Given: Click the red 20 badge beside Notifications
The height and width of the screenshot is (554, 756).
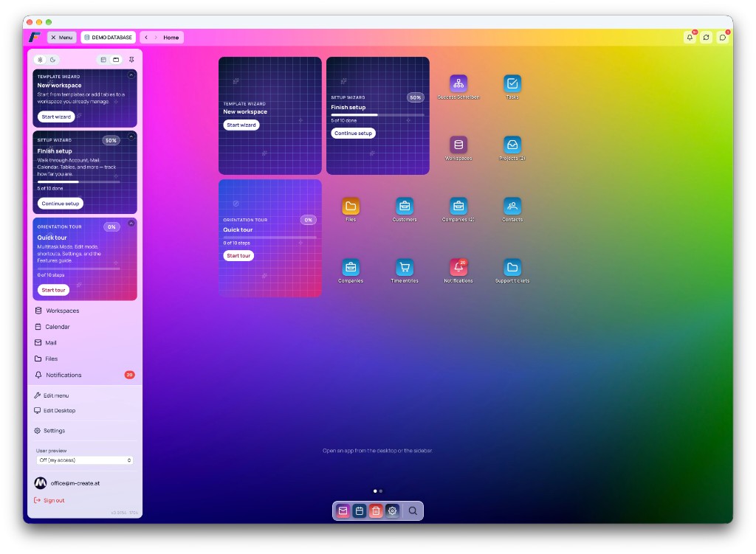Looking at the screenshot, I should point(129,375).
